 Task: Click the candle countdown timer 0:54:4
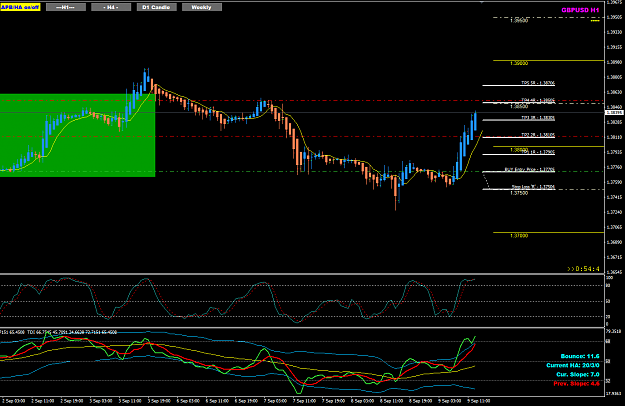(583, 269)
